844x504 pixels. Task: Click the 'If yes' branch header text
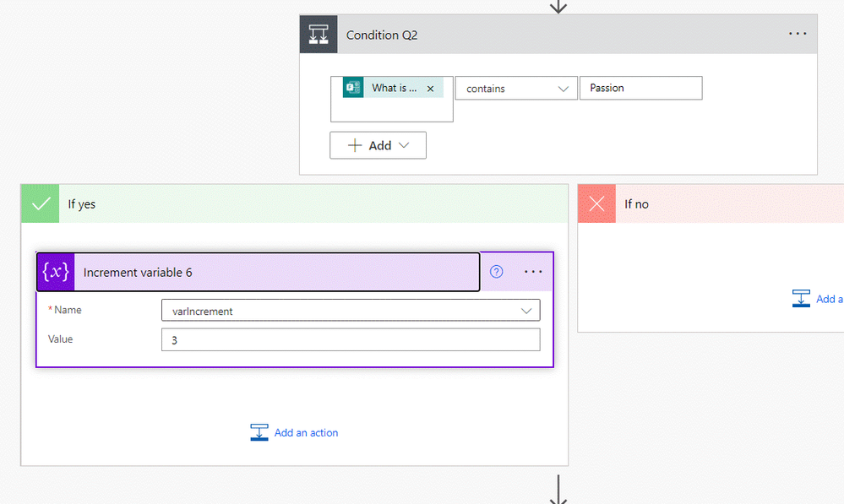(82, 204)
